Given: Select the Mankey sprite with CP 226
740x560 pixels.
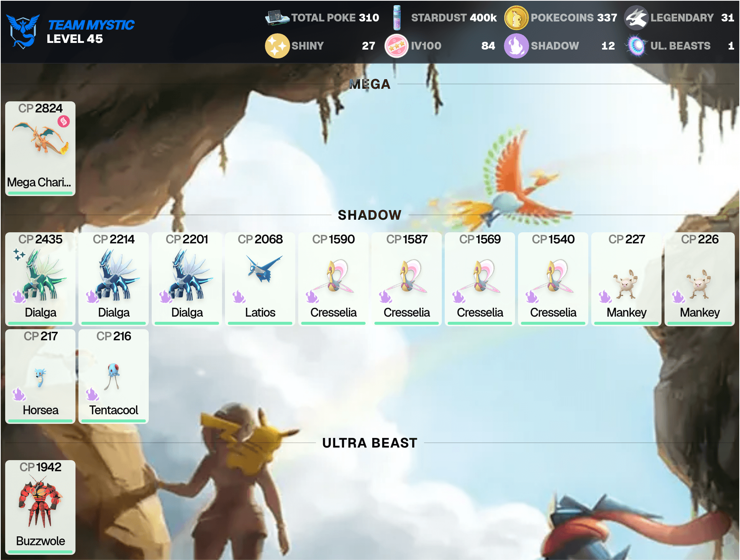Looking at the screenshot, I should (699, 284).
